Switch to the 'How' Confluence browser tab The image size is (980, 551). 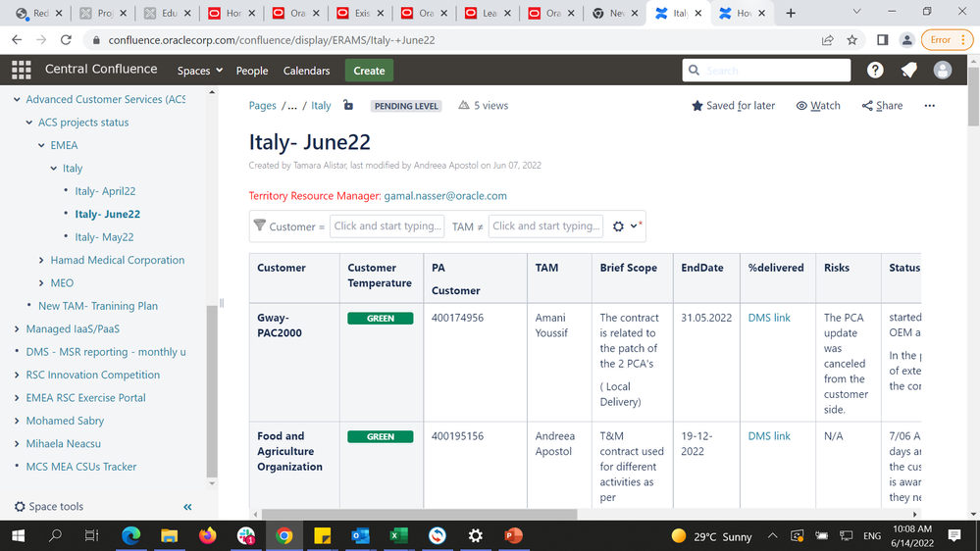coord(742,13)
